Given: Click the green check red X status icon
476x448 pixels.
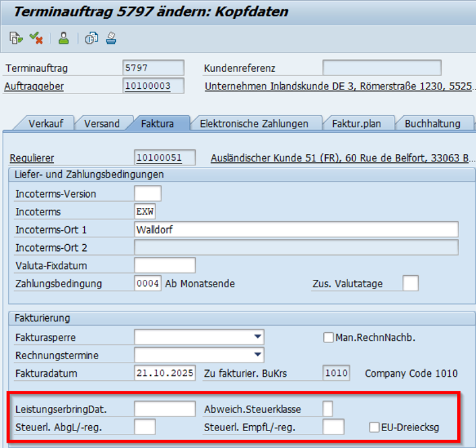Looking at the screenshot, I should [x=36, y=38].
